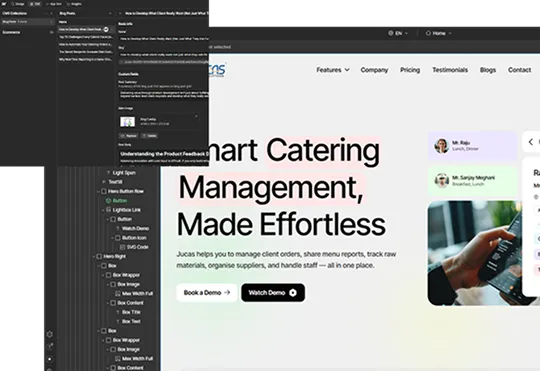
Task: Click the tool icon below the settings gear
Action: (x=50, y=347)
